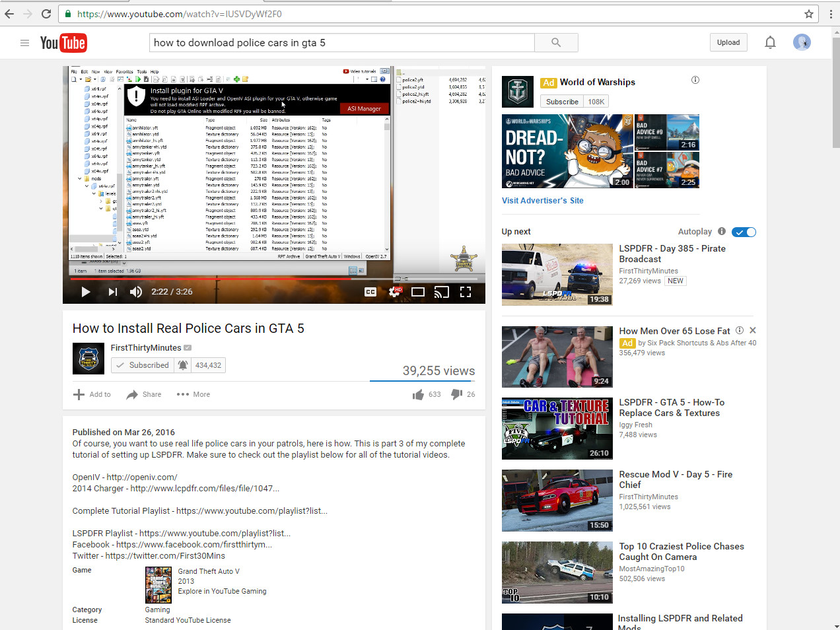Open LSPDFR Day 385 Pirate Broadcast thumbnail
Viewport: 840px width, 630px height.
[557, 275]
